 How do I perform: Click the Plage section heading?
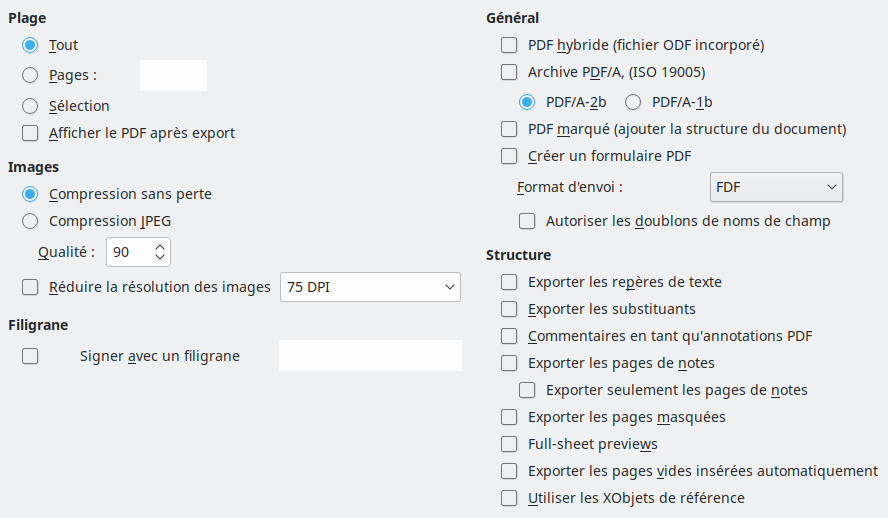pyautogui.click(x=27, y=18)
